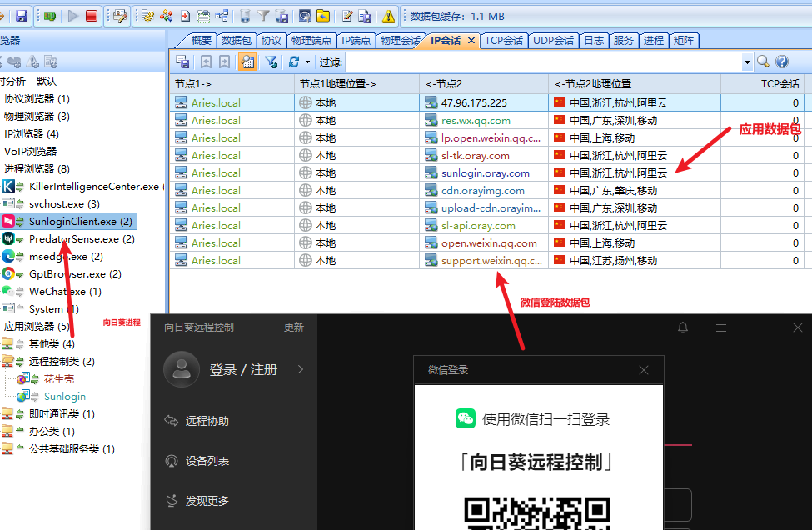
Task: Switch to the 数据包 tab
Action: pos(237,40)
